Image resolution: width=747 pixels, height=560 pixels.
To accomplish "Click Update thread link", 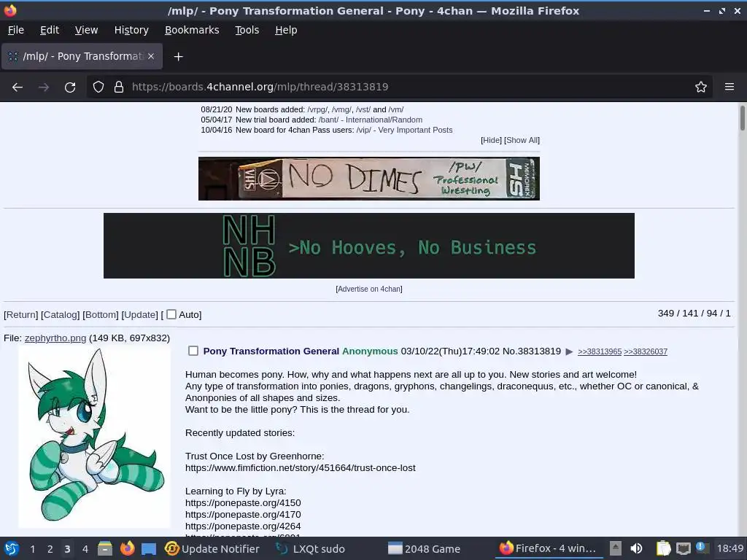I will click(x=139, y=315).
